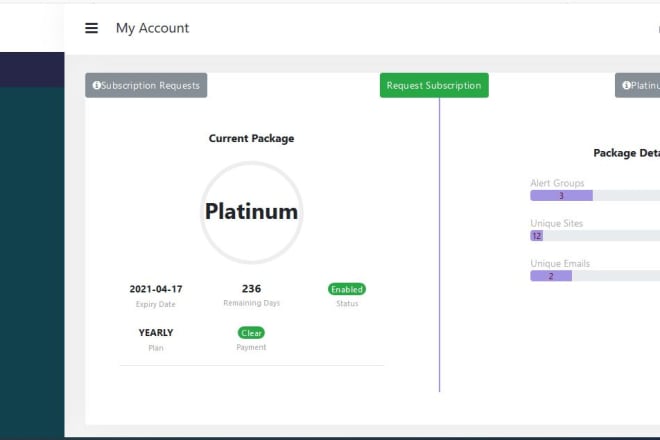
Task: Click the My Account page title
Action: 152,28
